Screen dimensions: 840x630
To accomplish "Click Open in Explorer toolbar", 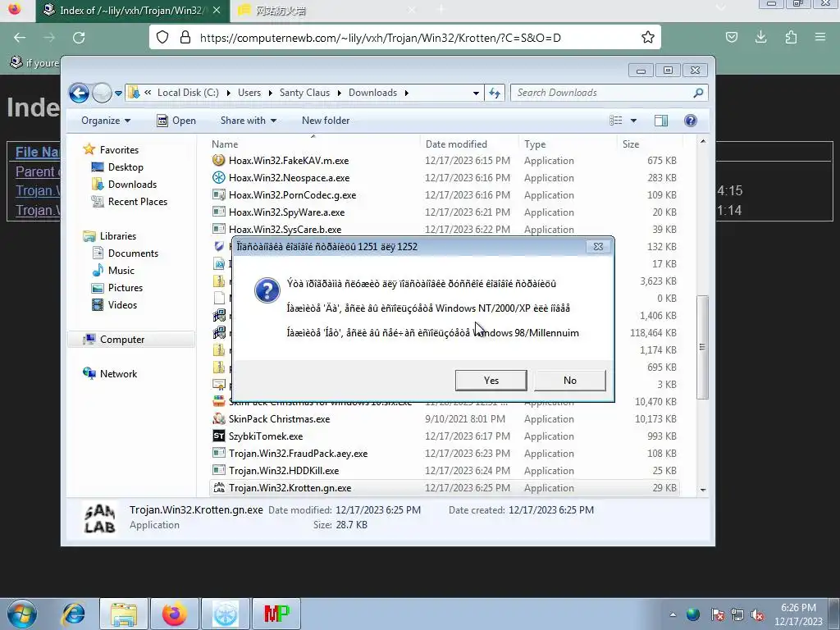I will click(x=176, y=121).
